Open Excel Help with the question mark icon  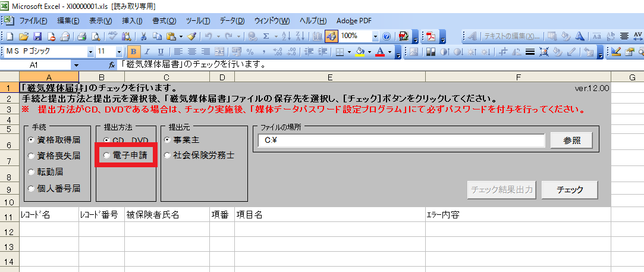[387, 36]
